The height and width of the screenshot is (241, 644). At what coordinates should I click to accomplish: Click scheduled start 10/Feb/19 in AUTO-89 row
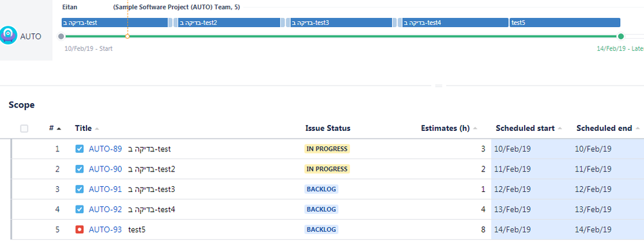coord(512,149)
